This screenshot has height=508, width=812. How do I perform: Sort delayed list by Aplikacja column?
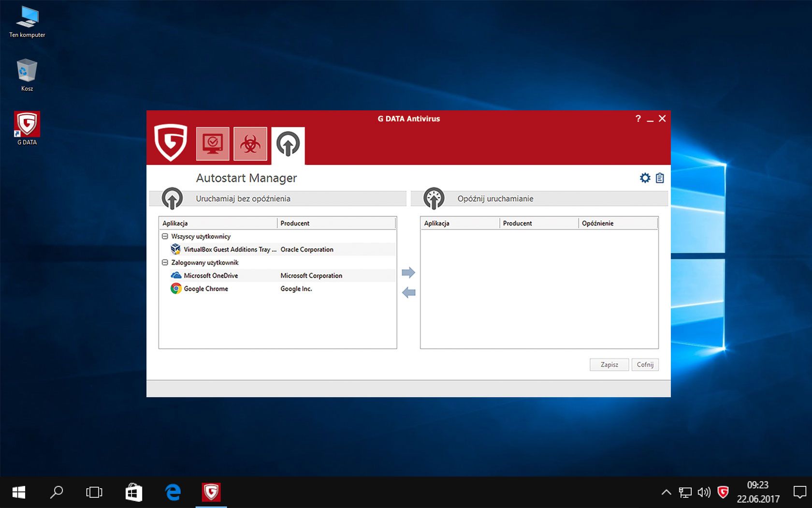[x=460, y=223]
